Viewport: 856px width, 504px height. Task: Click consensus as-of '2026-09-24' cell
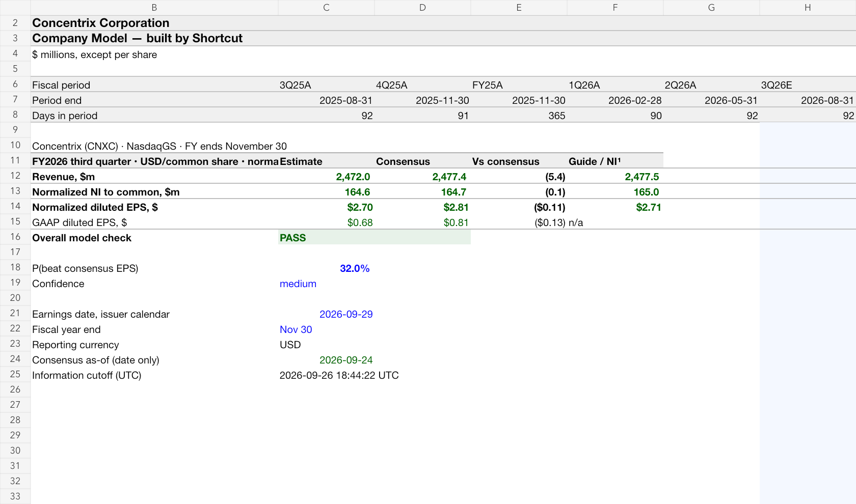(326, 359)
